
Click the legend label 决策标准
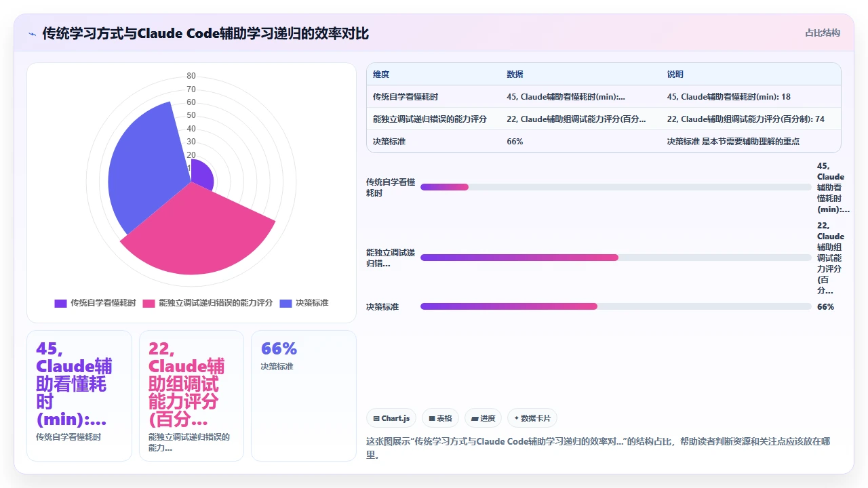(312, 303)
